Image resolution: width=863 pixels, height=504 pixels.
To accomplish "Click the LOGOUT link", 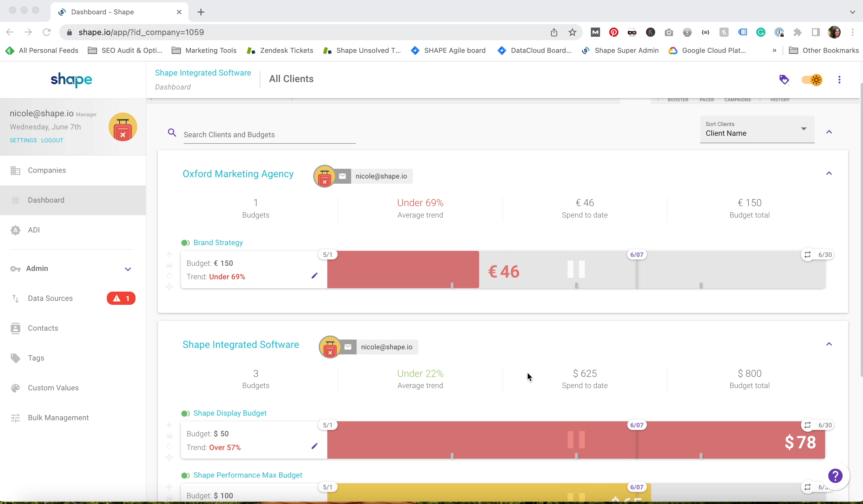I will click(52, 140).
